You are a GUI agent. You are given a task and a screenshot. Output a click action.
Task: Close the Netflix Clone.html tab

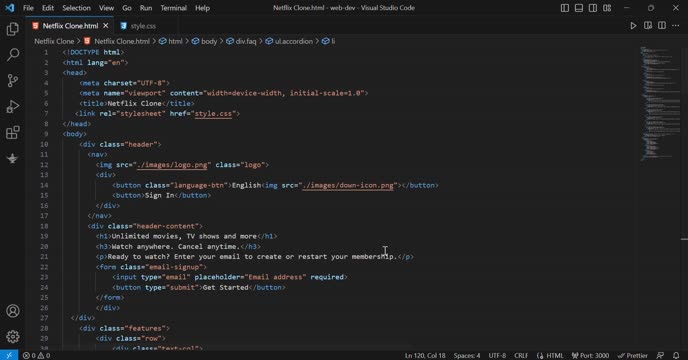click(106, 26)
